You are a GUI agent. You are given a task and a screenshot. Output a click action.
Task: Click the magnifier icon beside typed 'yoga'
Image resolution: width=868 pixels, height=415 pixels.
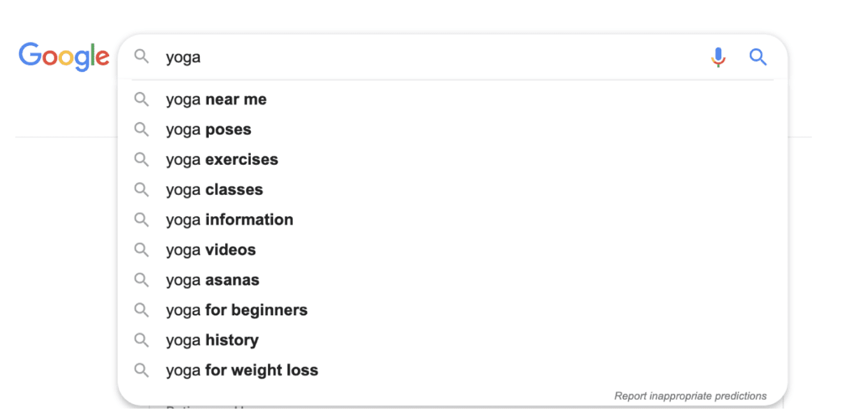[x=141, y=57]
